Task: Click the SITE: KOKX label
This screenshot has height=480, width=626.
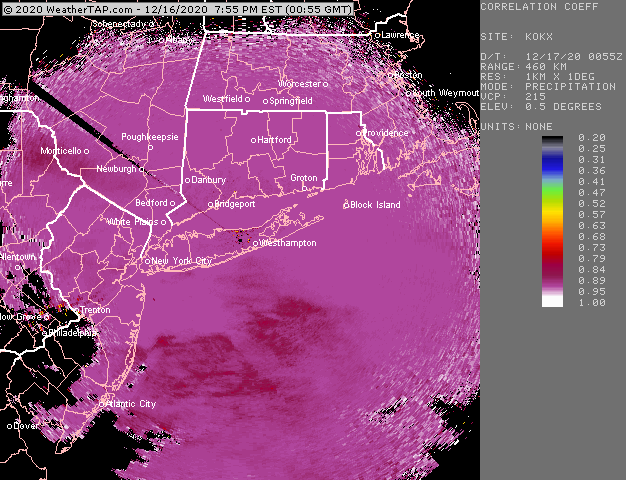Action: 520,36
